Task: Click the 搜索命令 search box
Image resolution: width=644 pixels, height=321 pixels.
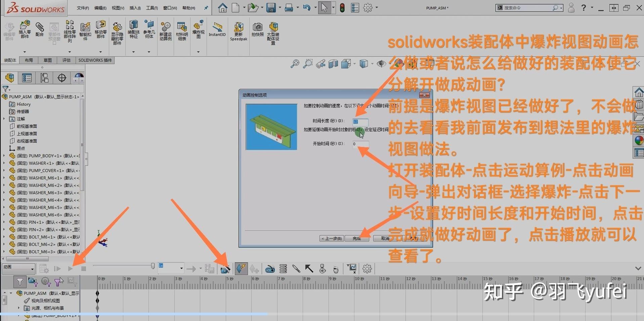Action: (529, 8)
